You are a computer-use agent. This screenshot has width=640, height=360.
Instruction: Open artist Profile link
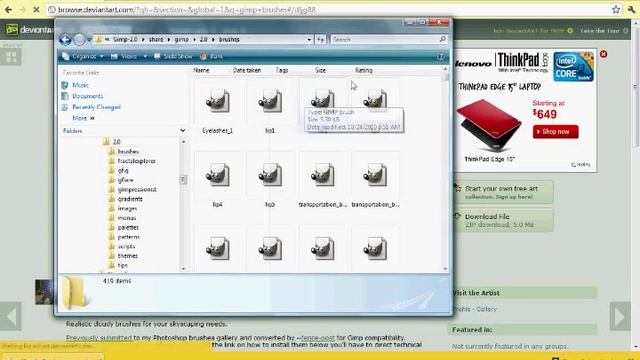pyautogui.click(x=462, y=309)
